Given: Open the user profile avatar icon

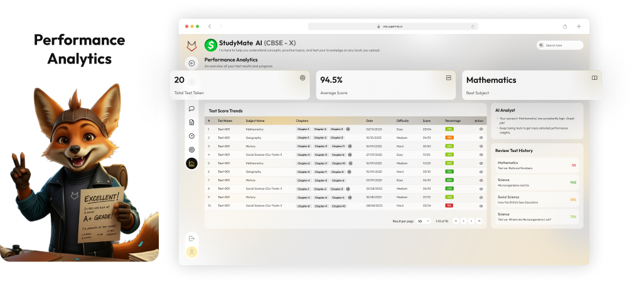Looking at the screenshot, I should tap(191, 252).
